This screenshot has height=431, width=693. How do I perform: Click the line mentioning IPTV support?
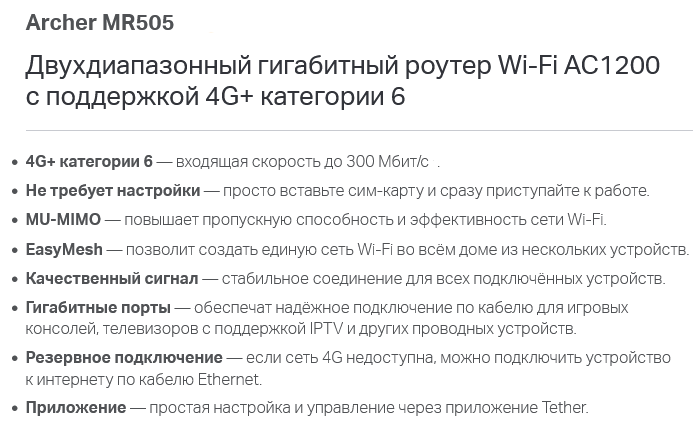tap(301, 329)
